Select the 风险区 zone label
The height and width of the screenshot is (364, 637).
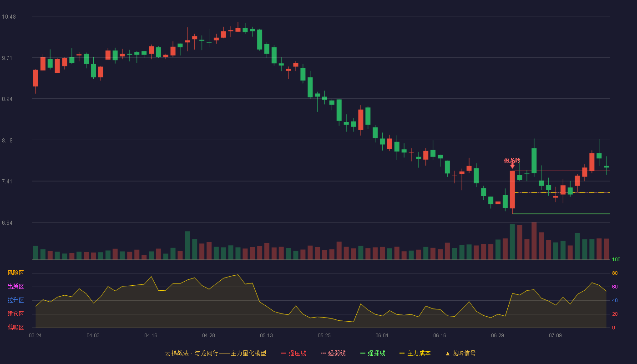pos(15,273)
